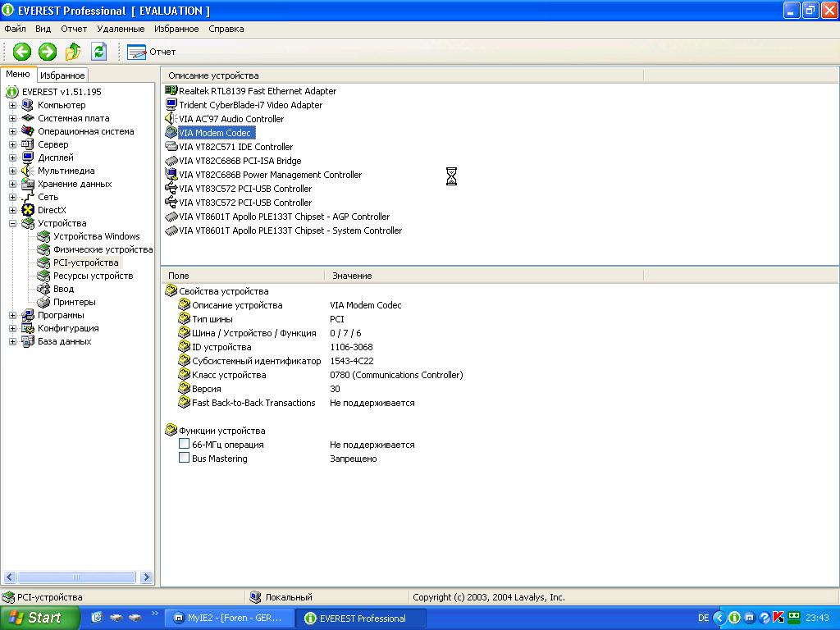
Task: Select Ресурсы устройств in tree
Action: [x=94, y=276]
